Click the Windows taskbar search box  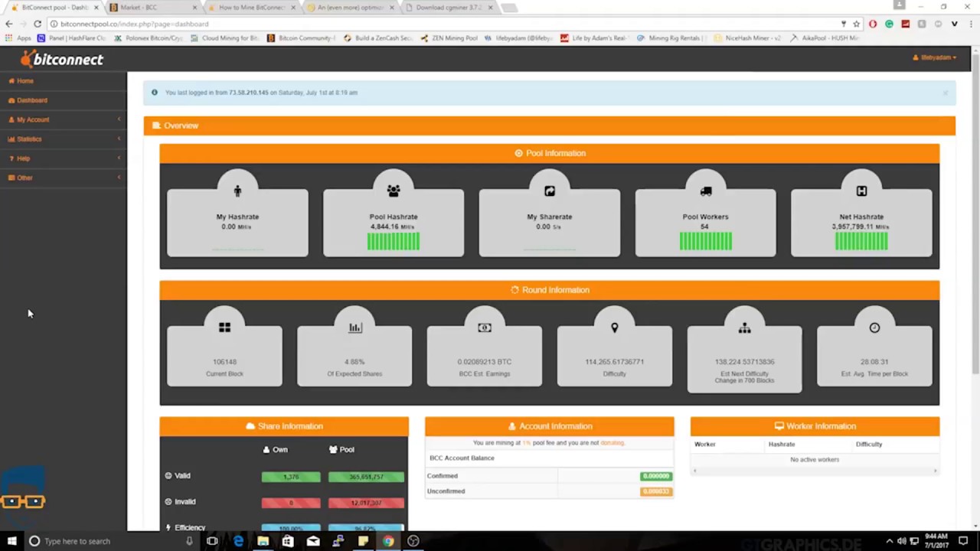click(111, 541)
